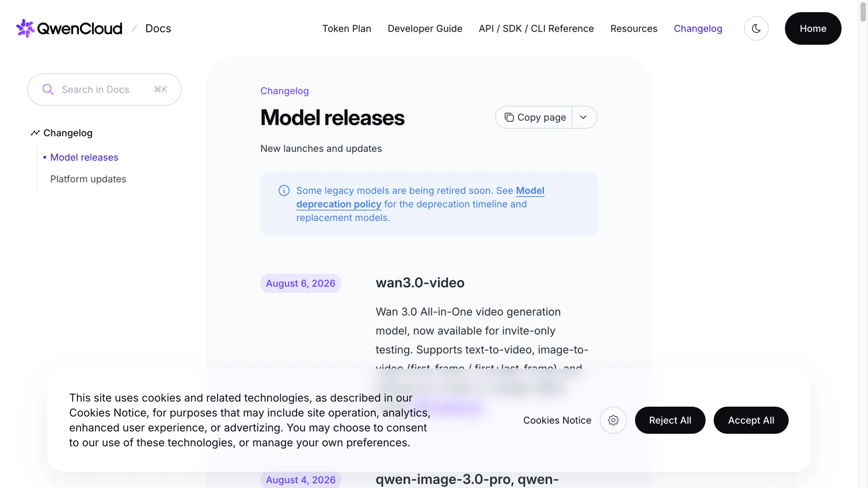Reject all cookies
This screenshot has height=488, width=868.
(x=670, y=420)
